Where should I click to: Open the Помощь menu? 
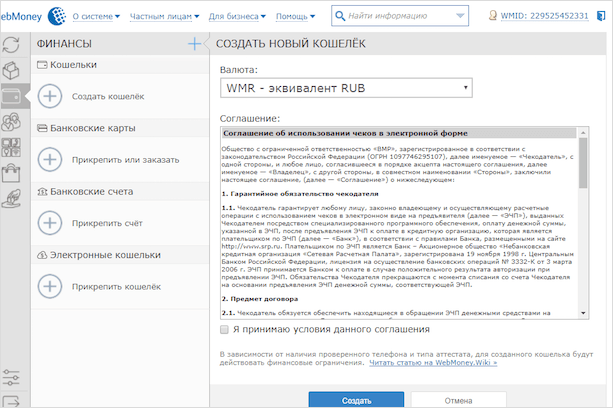[x=295, y=16]
